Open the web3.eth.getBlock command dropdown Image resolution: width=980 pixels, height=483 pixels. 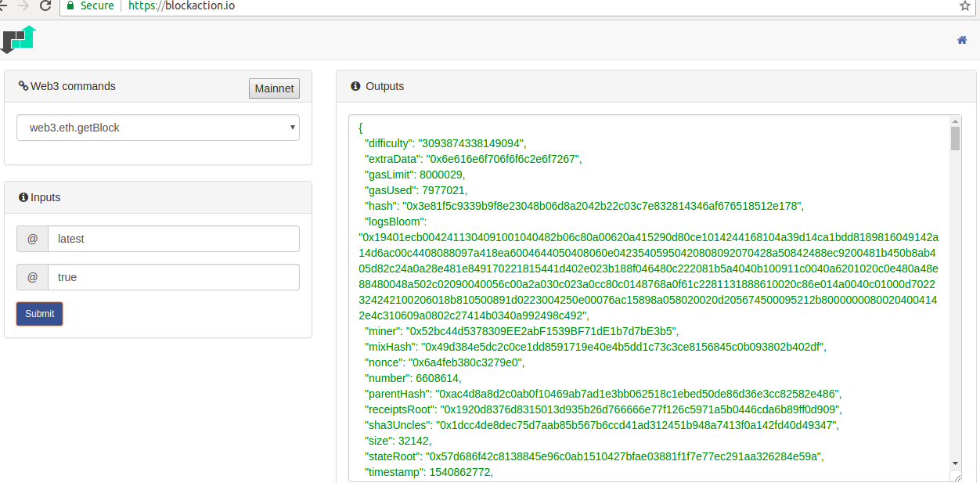[x=158, y=128]
